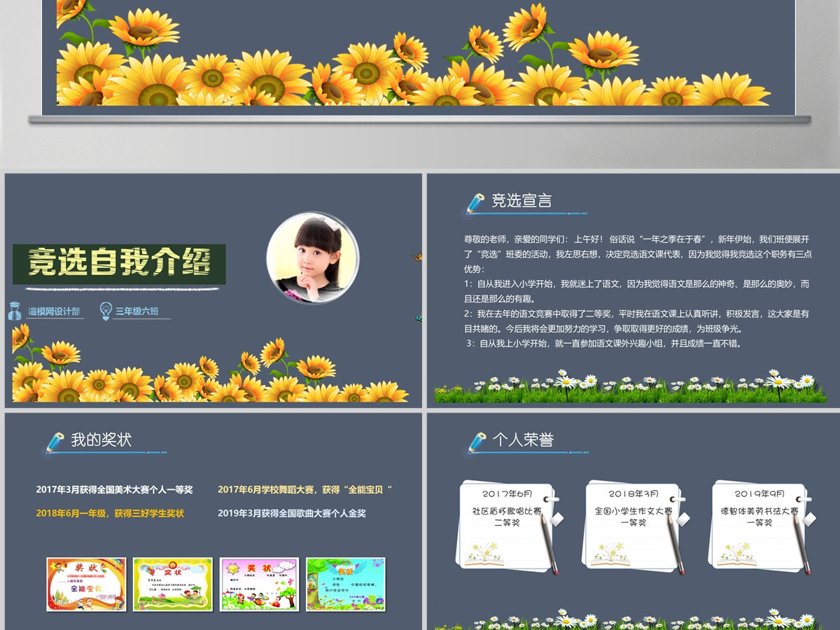The width and height of the screenshot is (840, 630).
Task: Select the yellow-green bordered 奖状 certificate image
Action: (173, 584)
